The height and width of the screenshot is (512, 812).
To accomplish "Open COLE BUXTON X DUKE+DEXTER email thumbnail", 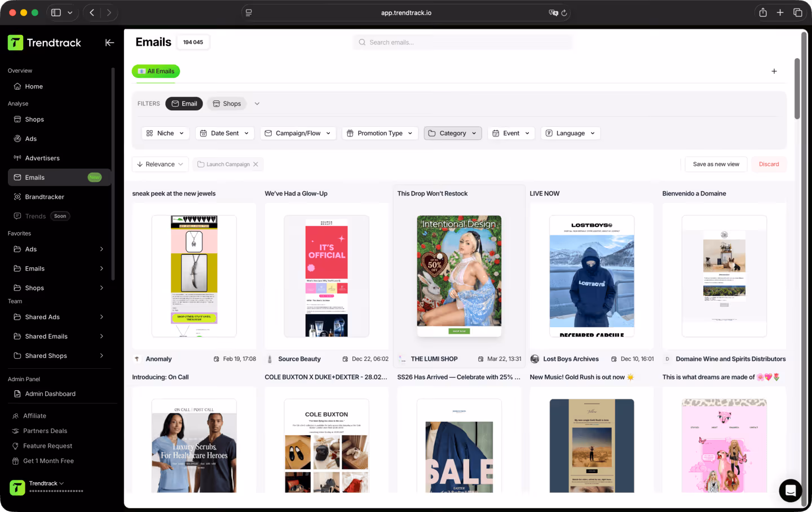I will click(x=326, y=445).
